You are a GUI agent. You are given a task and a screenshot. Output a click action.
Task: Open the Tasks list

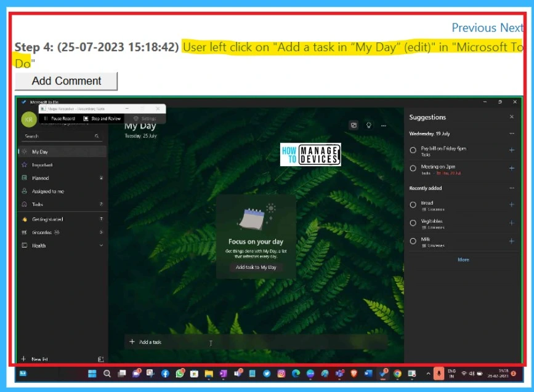pyautogui.click(x=62, y=204)
